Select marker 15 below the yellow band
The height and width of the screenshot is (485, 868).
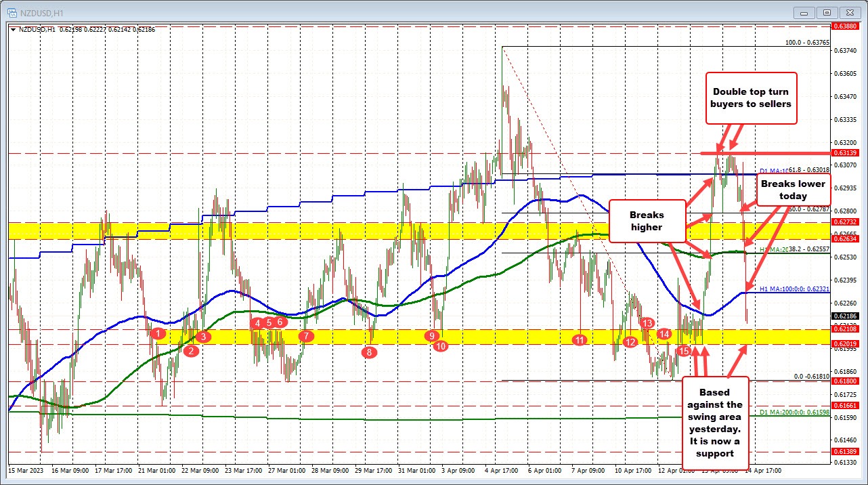pos(684,351)
